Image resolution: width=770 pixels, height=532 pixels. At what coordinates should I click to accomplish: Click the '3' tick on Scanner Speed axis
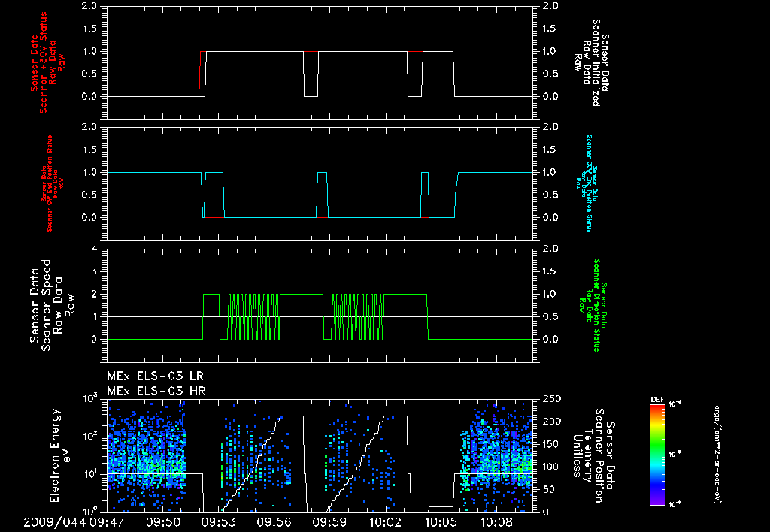coord(94,271)
